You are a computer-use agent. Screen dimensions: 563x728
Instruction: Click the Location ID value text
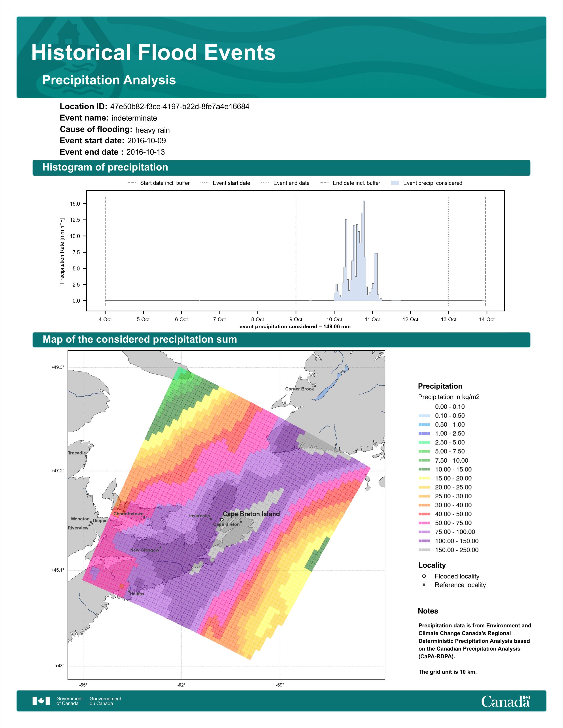point(180,107)
